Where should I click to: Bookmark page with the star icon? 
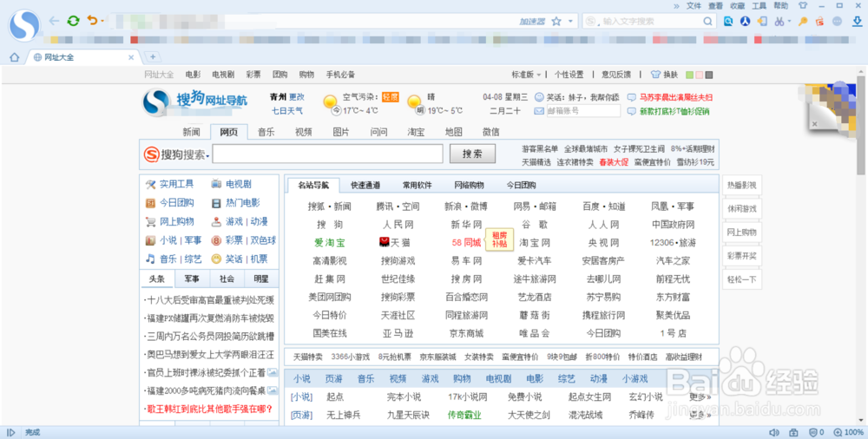coord(556,22)
